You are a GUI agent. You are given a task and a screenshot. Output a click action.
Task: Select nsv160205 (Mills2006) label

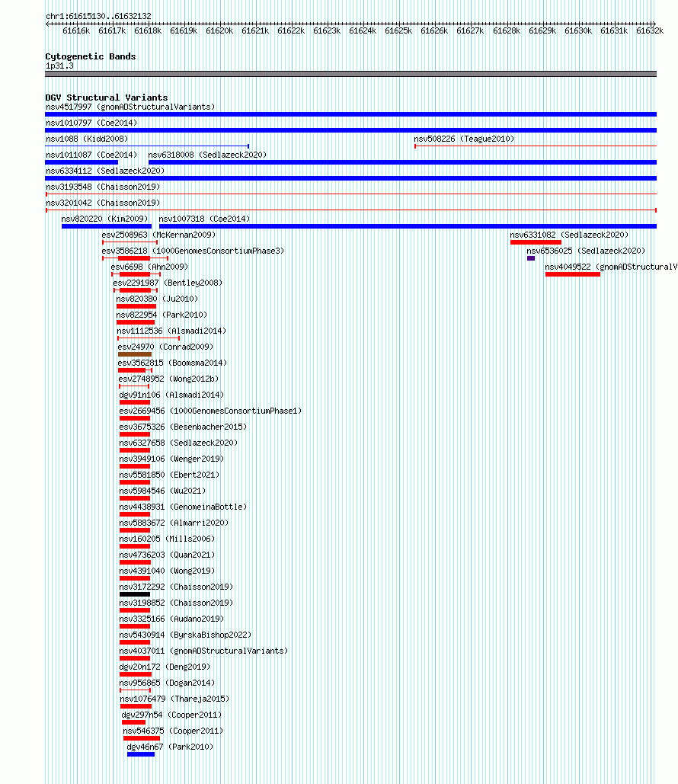[x=167, y=539]
